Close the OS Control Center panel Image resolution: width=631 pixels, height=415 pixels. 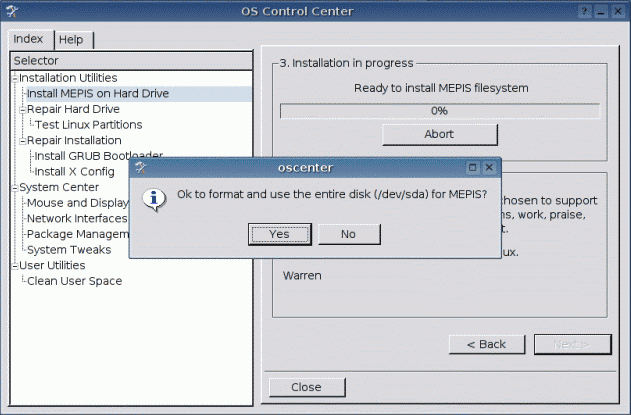coord(307,387)
